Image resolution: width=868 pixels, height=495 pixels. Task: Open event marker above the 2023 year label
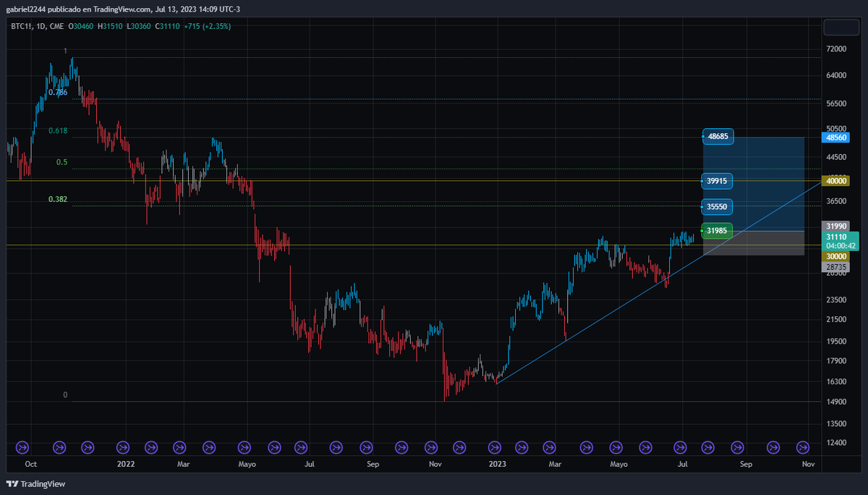pyautogui.click(x=495, y=447)
